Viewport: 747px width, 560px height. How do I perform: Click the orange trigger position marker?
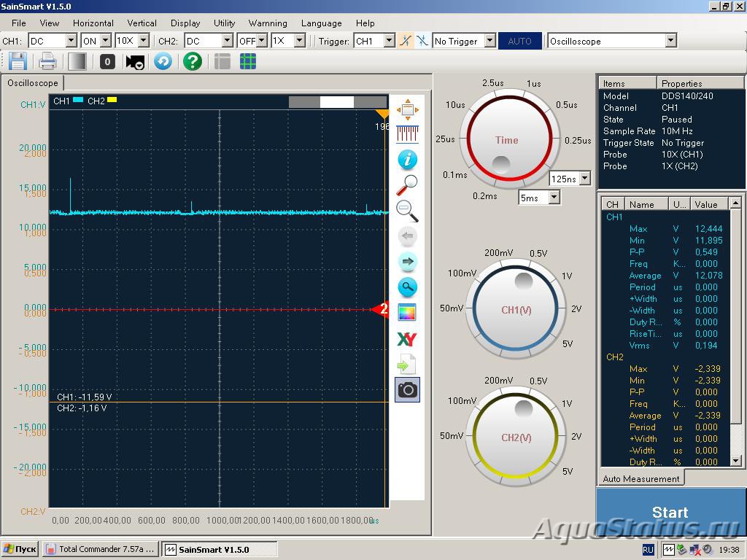coord(382,114)
